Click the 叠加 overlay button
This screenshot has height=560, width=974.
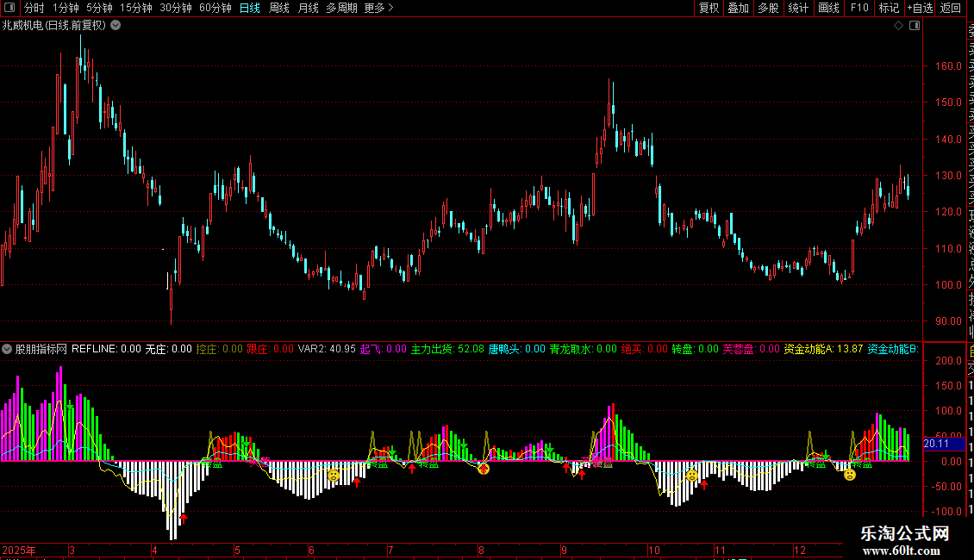tap(739, 8)
